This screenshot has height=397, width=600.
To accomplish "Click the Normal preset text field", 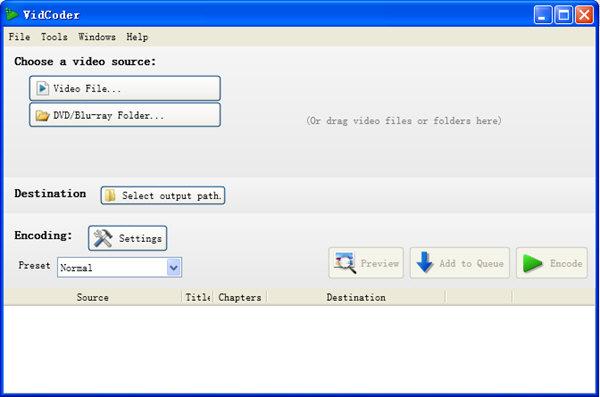I will 112,267.
